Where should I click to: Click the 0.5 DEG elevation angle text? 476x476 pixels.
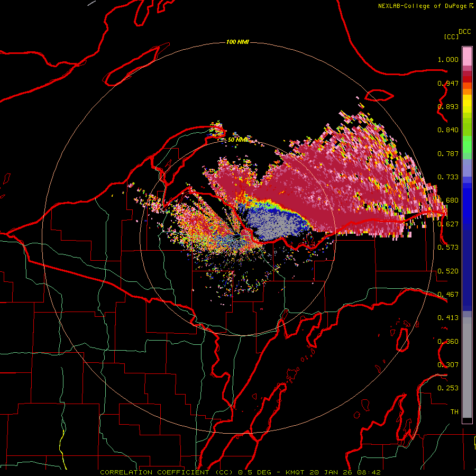pyautogui.click(x=255, y=472)
